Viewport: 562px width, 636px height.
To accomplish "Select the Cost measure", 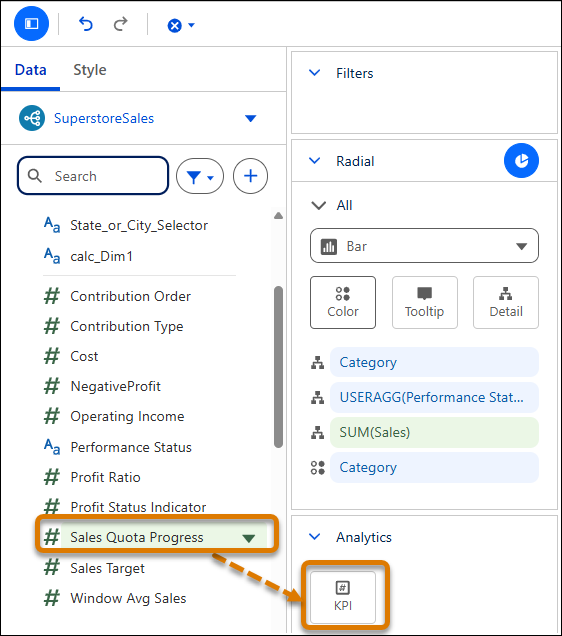I will click(84, 356).
